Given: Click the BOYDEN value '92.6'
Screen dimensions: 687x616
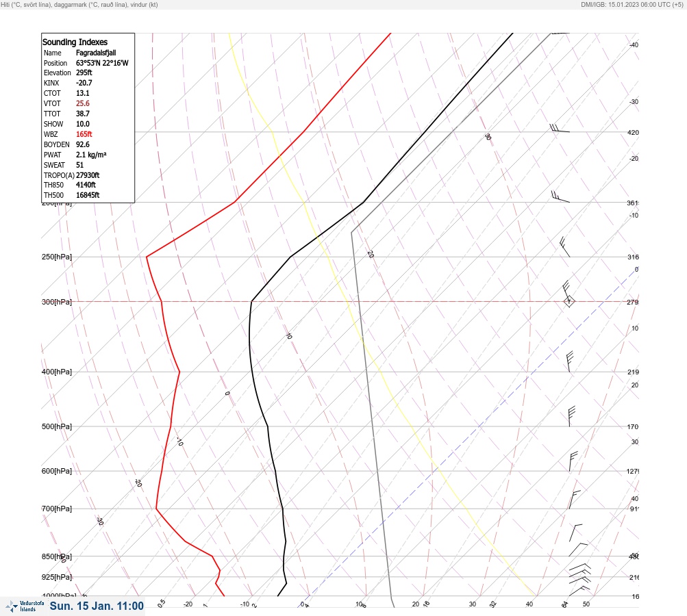Looking at the screenshot, I should pyautogui.click(x=83, y=144).
